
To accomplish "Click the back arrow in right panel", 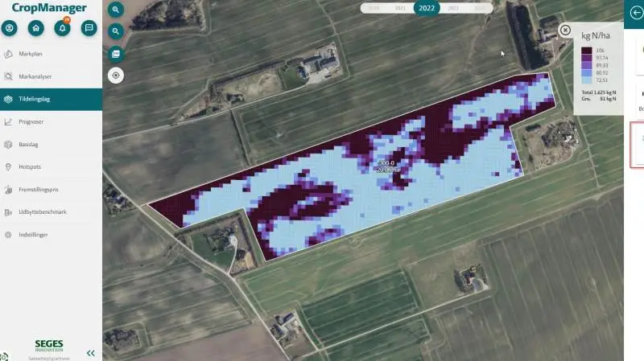I will tap(636, 13).
